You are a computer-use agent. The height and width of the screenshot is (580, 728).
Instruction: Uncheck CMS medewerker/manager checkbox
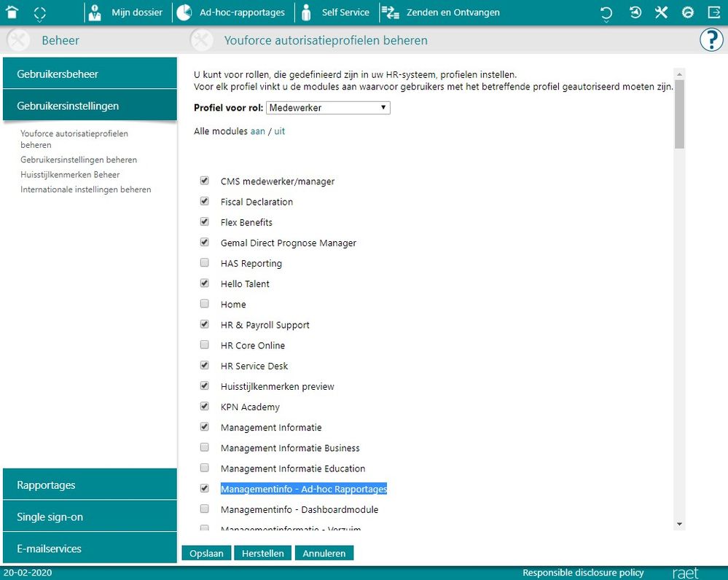pos(204,180)
